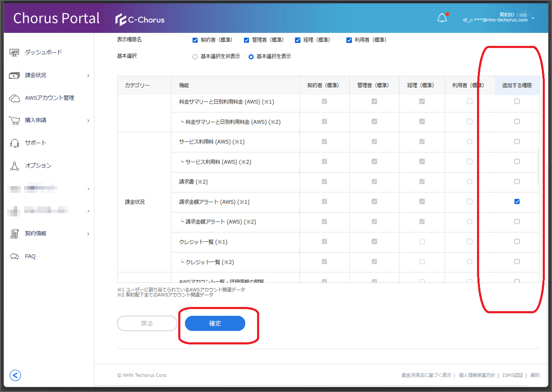Open 契約情報 in the sidebar

click(x=35, y=233)
